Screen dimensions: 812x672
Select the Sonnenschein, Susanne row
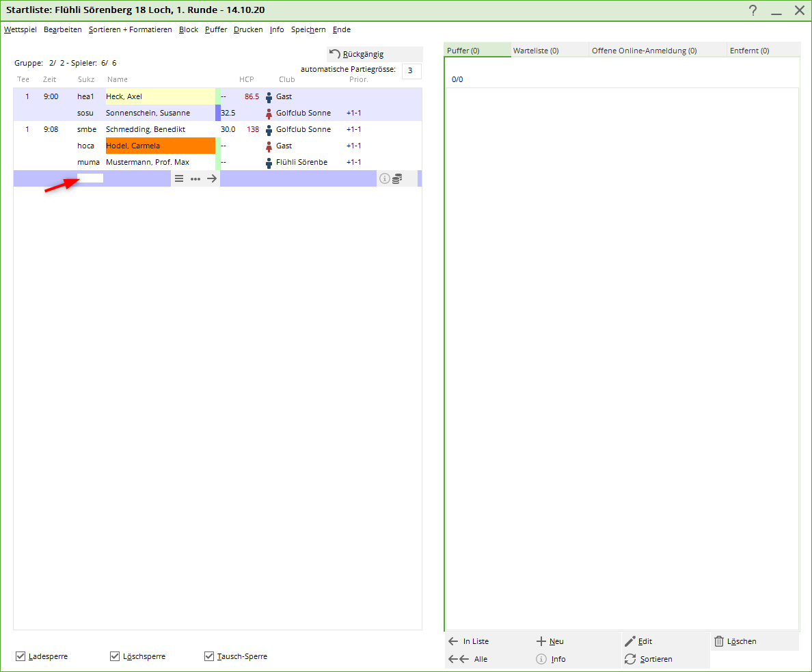(217, 113)
